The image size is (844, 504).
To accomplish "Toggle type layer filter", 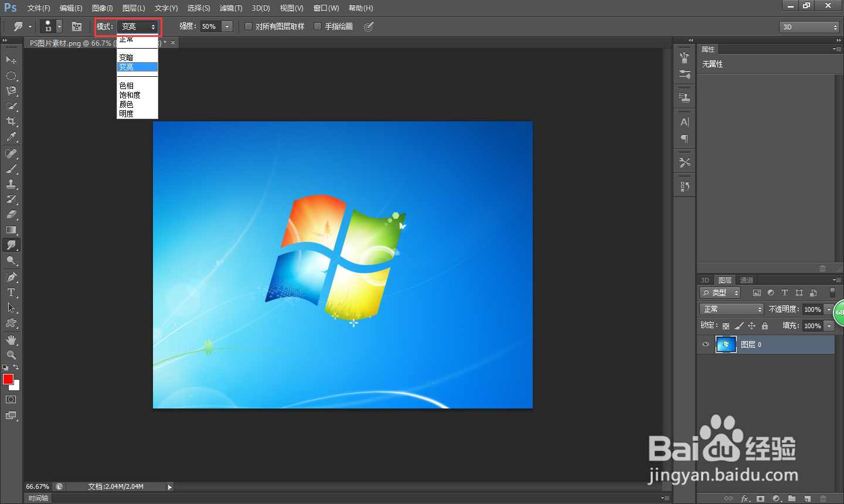I will pyautogui.click(x=785, y=293).
